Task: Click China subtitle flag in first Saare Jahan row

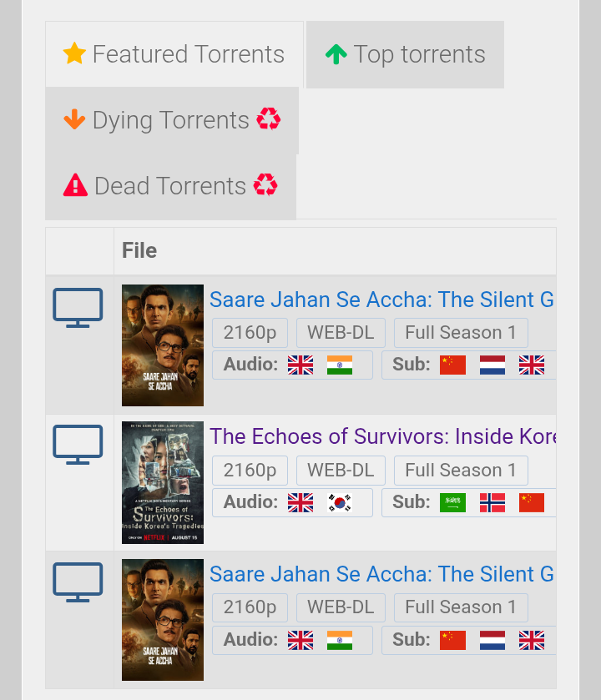Action: coord(452,365)
